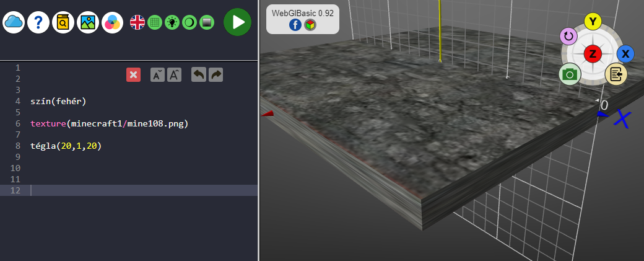This screenshot has width=644, height=261.
Task: Open the texture image gallery icon
Action: pyautogui.click(x=88, y=23)
